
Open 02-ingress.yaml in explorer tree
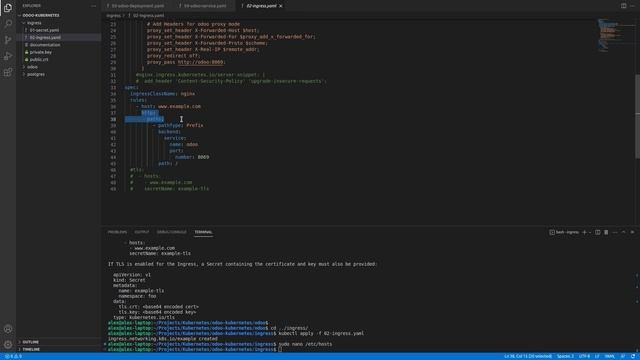(x=45, y=38)
